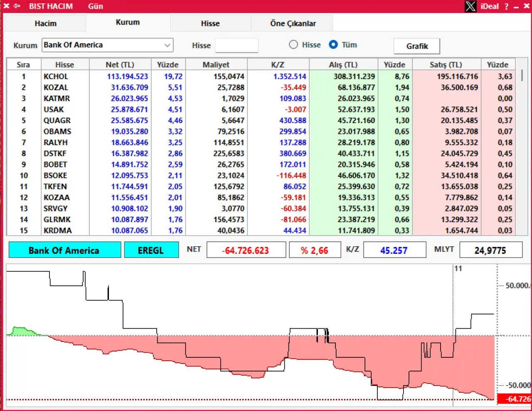Select the KOZAL stock row
This screenshot has width=532, height=411.
pyautogui.click(x=261, y=87)
